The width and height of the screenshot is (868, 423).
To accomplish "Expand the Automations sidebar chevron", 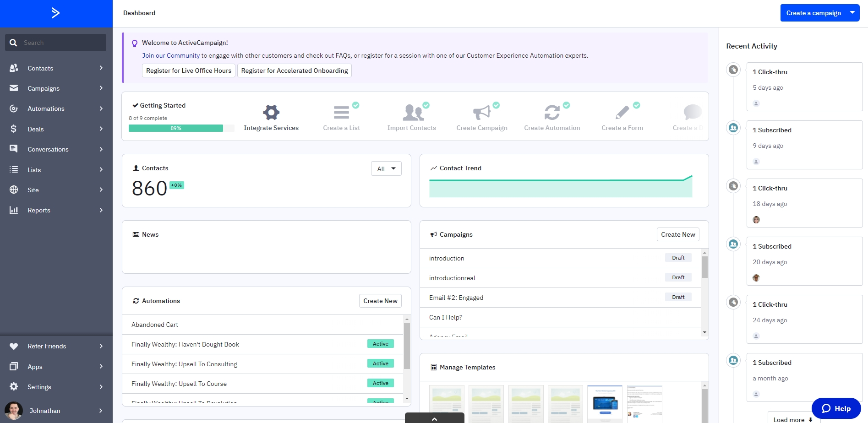I will [101, 108].
